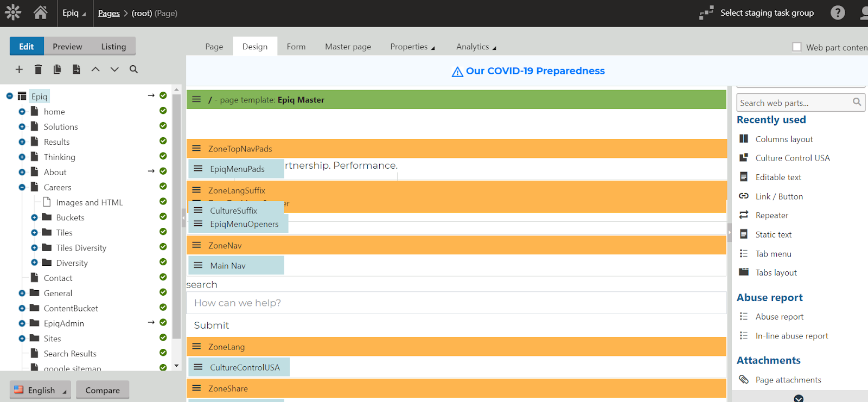Open the English language dropdown
Image resolution: width=868 pixels, height=402 pixels.
tap(41, 390)
